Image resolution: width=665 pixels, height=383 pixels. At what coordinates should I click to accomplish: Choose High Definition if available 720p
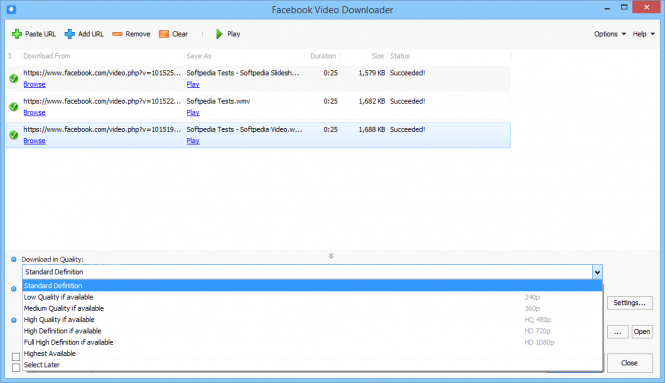(x=312, y=331)
